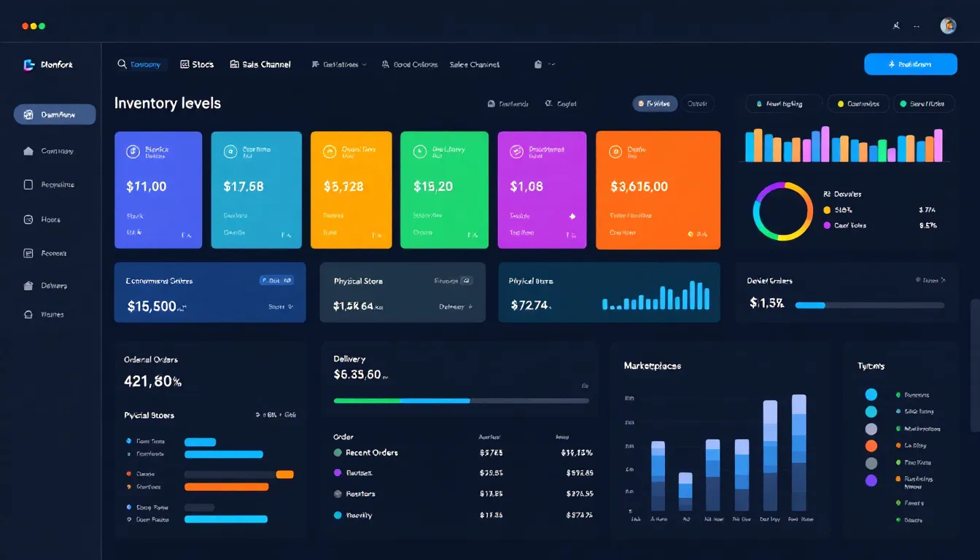Click the circular icon on the purple card
980x560 pixels.
(x=516, y=152)
